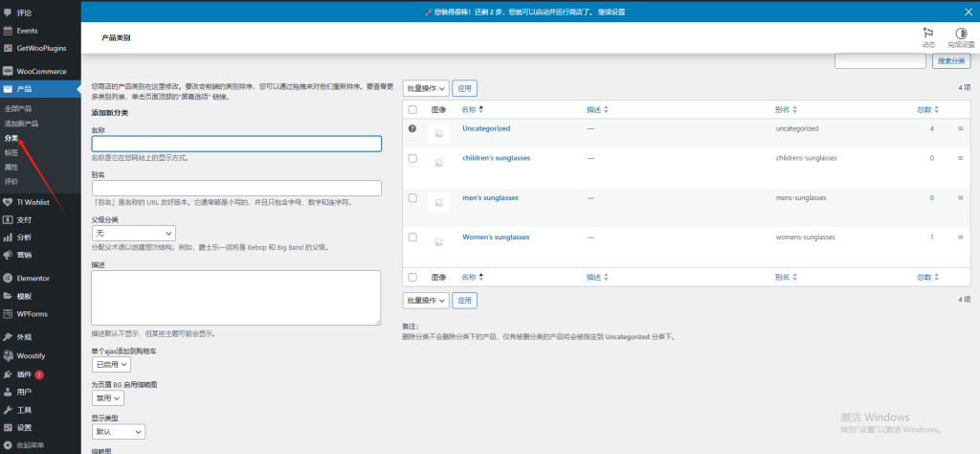Click the 收起菜单 collapse arrow icon
Viewport: 980px width, 454px height.
pyautogui.click(x=8, y=445)
